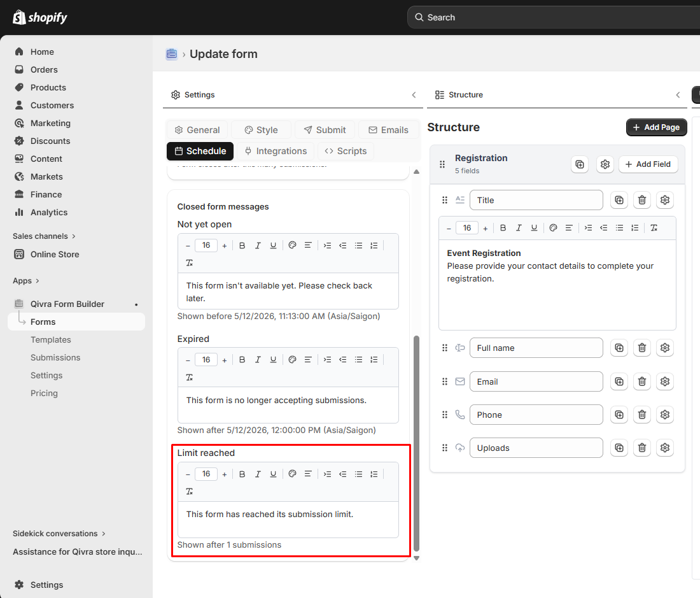700x598 pixels.
Task: Open Products in sidebar
Action: click(48, 87)
